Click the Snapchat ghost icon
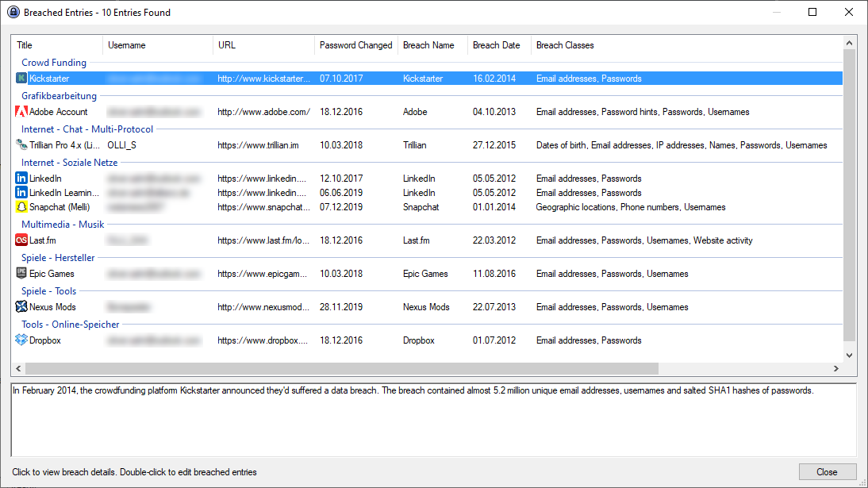The width and height of the screenshot is (868, 488). tap(21, 206)
